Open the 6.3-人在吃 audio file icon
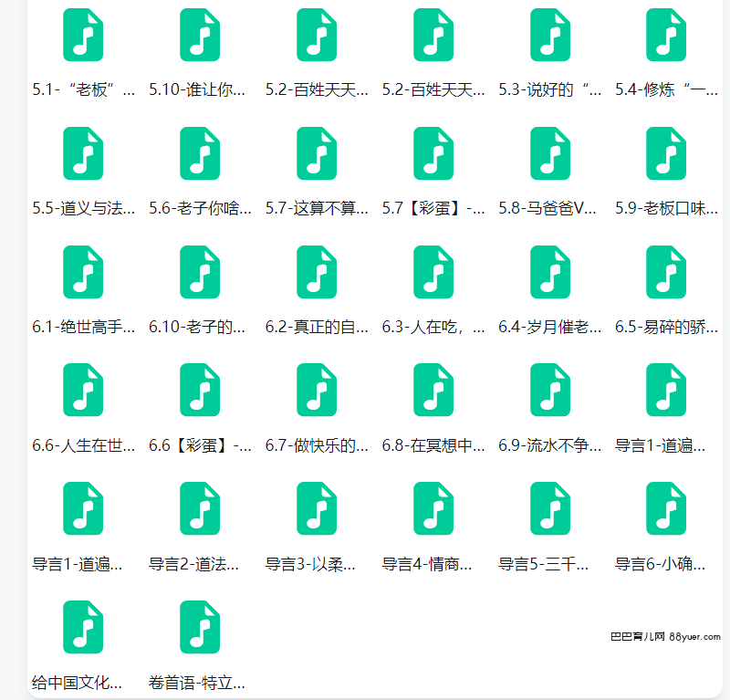This screenshot has width=730, height=700. point(433,272)
